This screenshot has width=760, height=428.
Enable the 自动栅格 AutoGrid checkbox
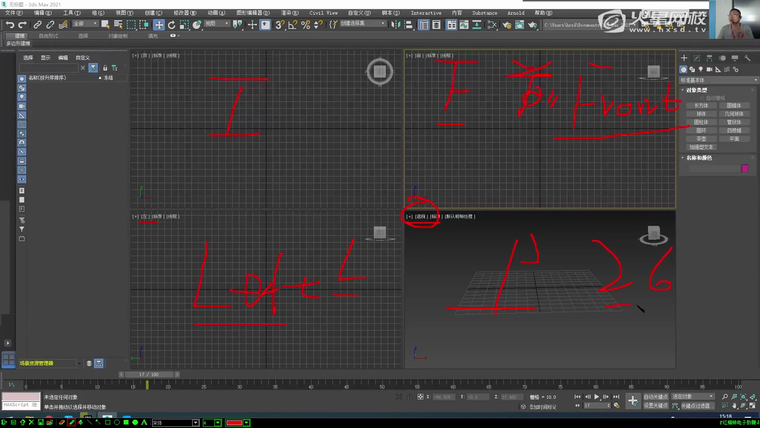(x=700, y=97)
